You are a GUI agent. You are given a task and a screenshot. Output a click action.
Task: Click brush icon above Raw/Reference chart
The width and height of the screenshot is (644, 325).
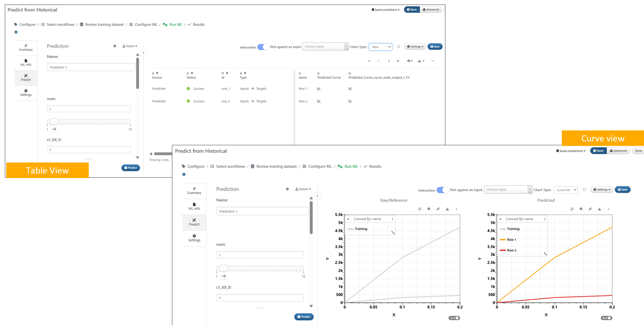pos(438,209)
